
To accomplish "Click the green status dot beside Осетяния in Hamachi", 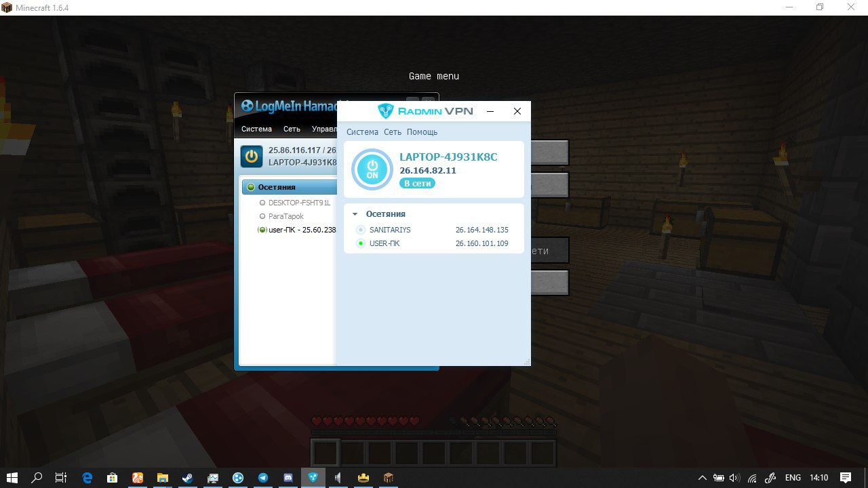I will [250, 187].
